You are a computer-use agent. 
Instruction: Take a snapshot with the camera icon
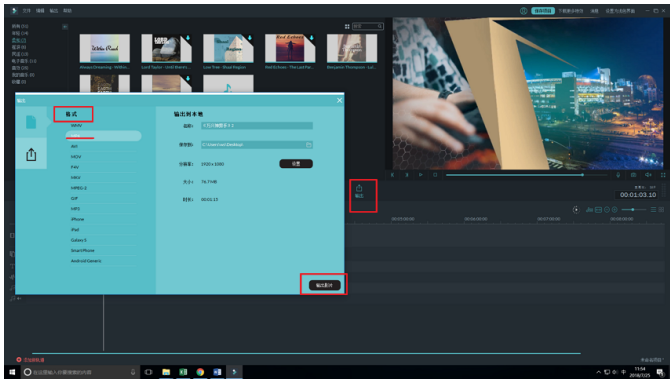(633, 175)
